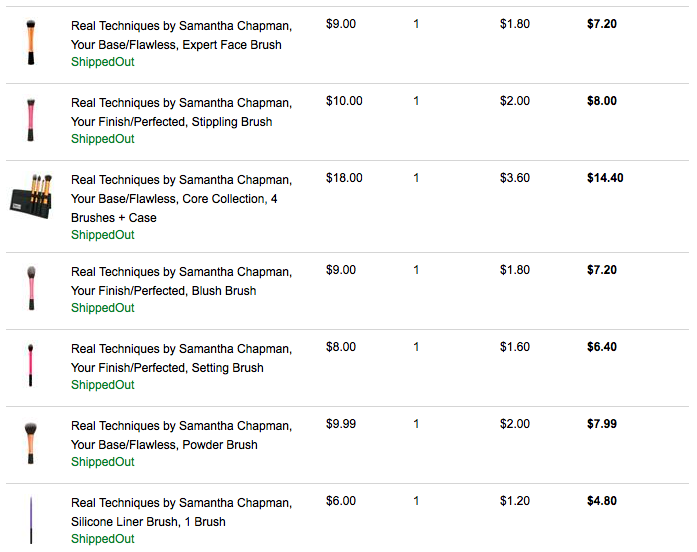Click ShippedOut status under Expert Face Brush
Screen dimensions: 697x552
tap(102, 62)
